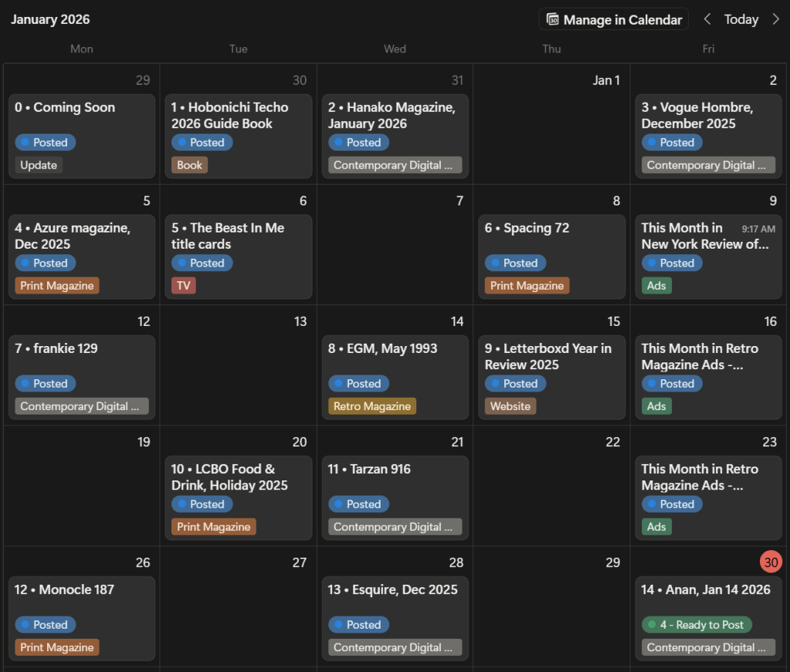Viewport: 790px width, 672px height.
Task: Open '10 • LCBO Food & Drink' card
Action: pyautogui.click(x=229, y=477)
